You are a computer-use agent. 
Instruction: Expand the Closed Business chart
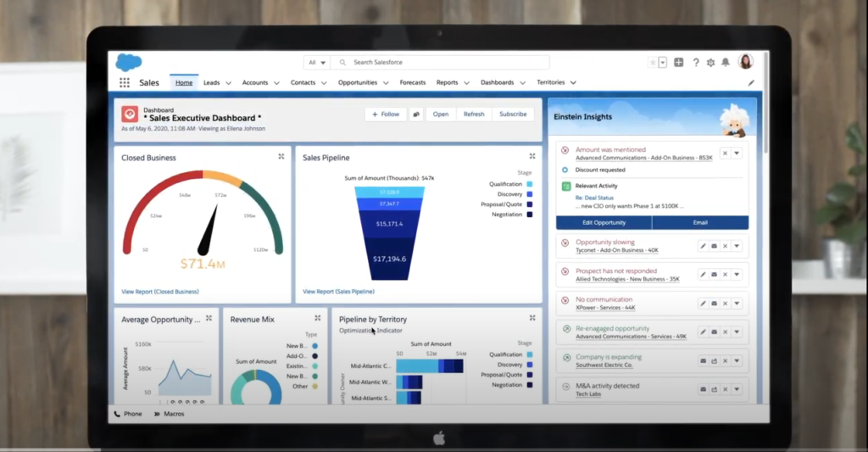(281, 157)
